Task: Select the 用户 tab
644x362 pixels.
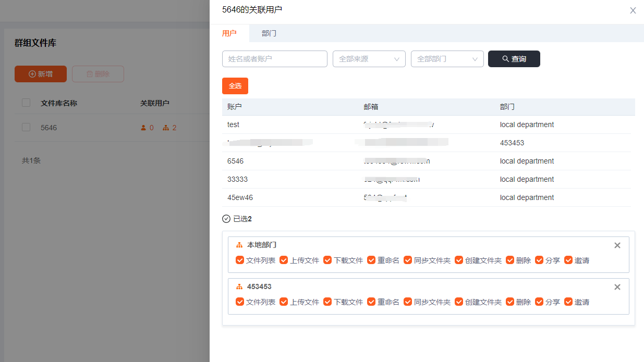Action: click(x=229, y=33)
